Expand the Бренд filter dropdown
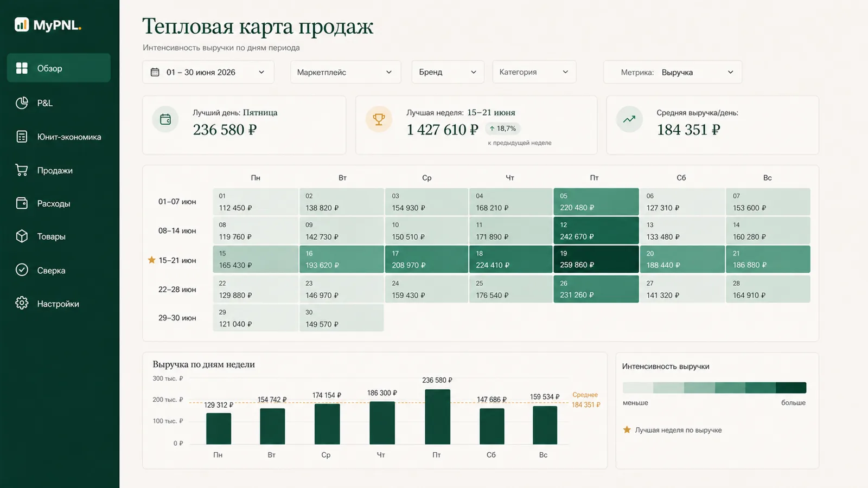 (448, 72)
